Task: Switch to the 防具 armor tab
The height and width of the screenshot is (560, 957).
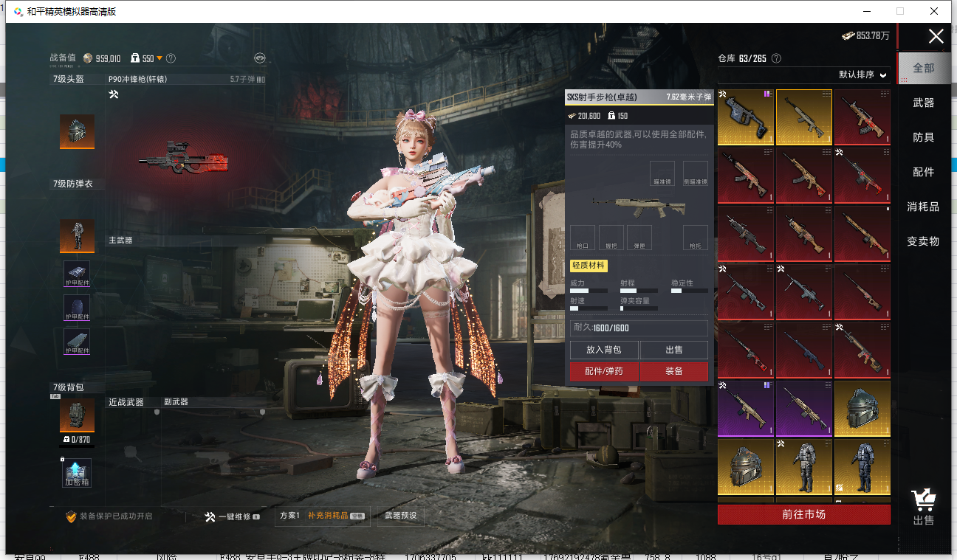Action: tap(924, 137)
